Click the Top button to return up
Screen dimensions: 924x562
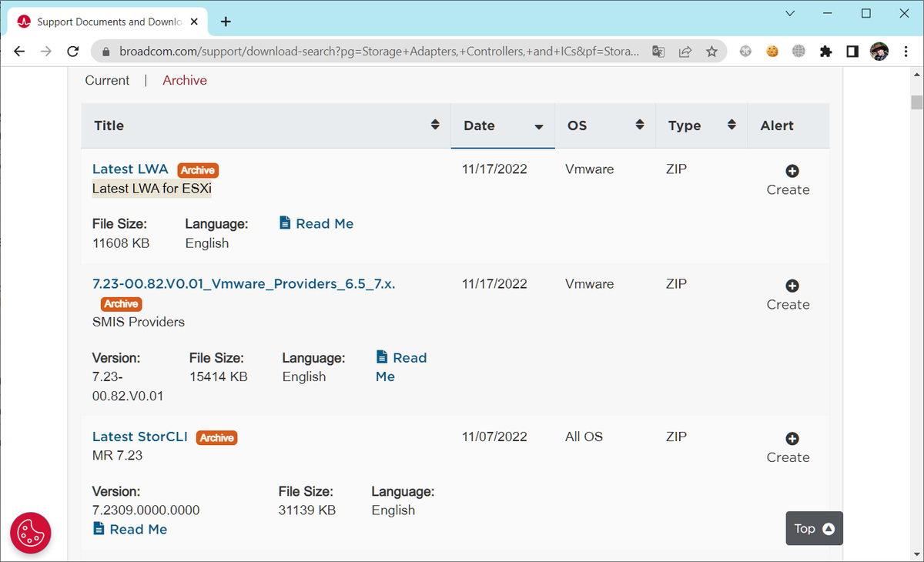point(815,528)
